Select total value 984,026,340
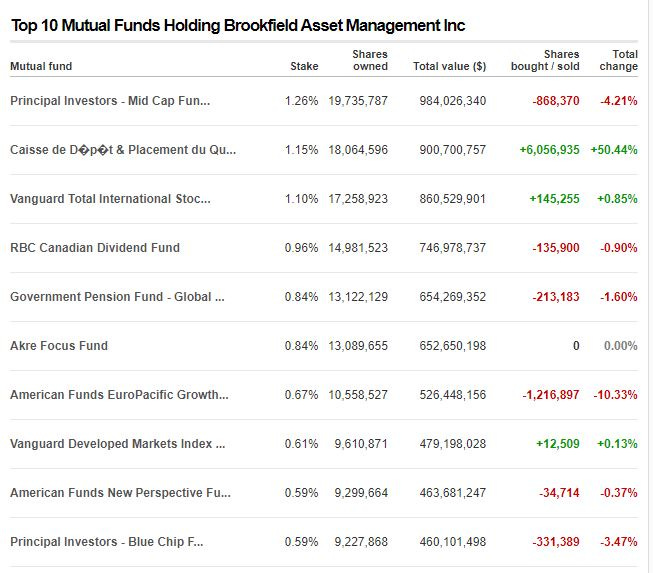This screenshot has height=573, width=653. (453, 101)
